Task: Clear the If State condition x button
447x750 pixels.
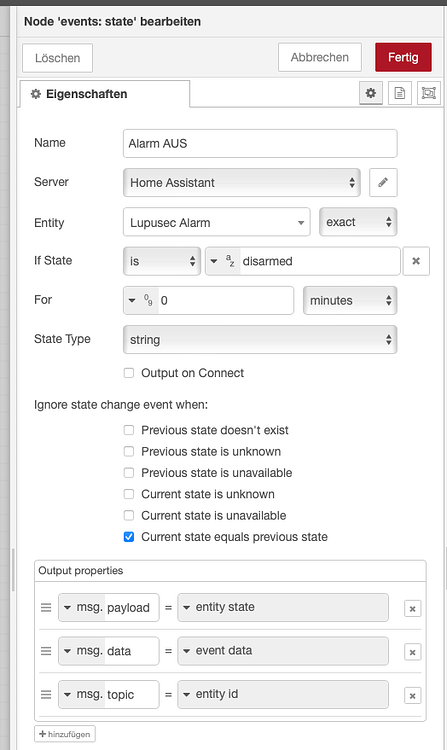Action: pyautogui.click(x=416, y=261)
